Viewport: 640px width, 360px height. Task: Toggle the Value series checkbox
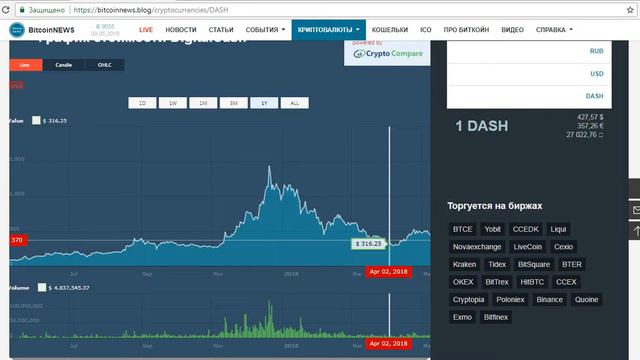(x=36, y=120)
